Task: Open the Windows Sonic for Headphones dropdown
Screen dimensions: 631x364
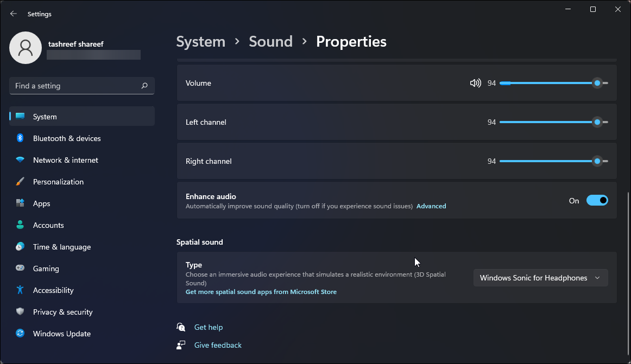Action: point(540,278)
